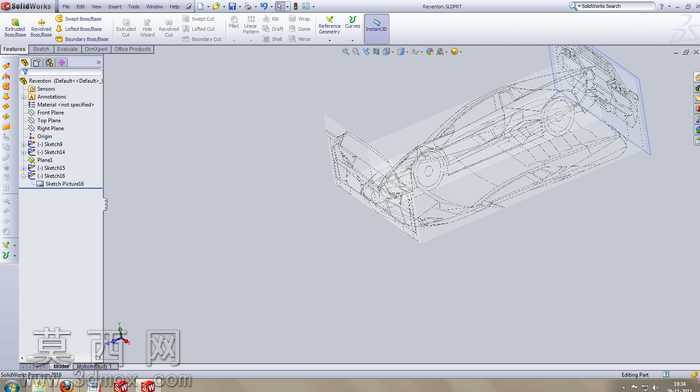Open the Undo dropdown arrow
This screenshot has width=700, height=392.
point(271,7)
